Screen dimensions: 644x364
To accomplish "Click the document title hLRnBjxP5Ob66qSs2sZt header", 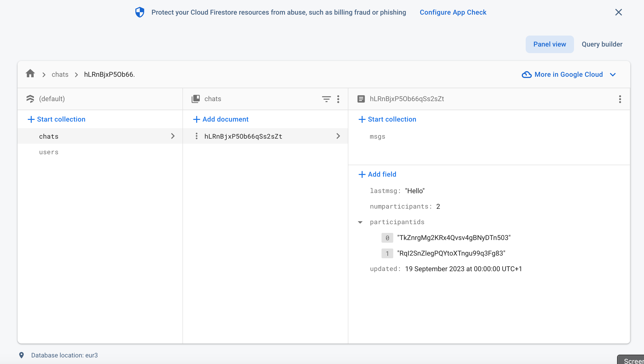I will click(x=407, y=99).
